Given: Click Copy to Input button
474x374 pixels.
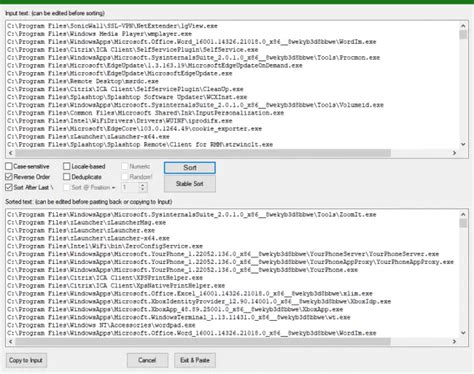Looking at the screenshot, I should point(26,360).
